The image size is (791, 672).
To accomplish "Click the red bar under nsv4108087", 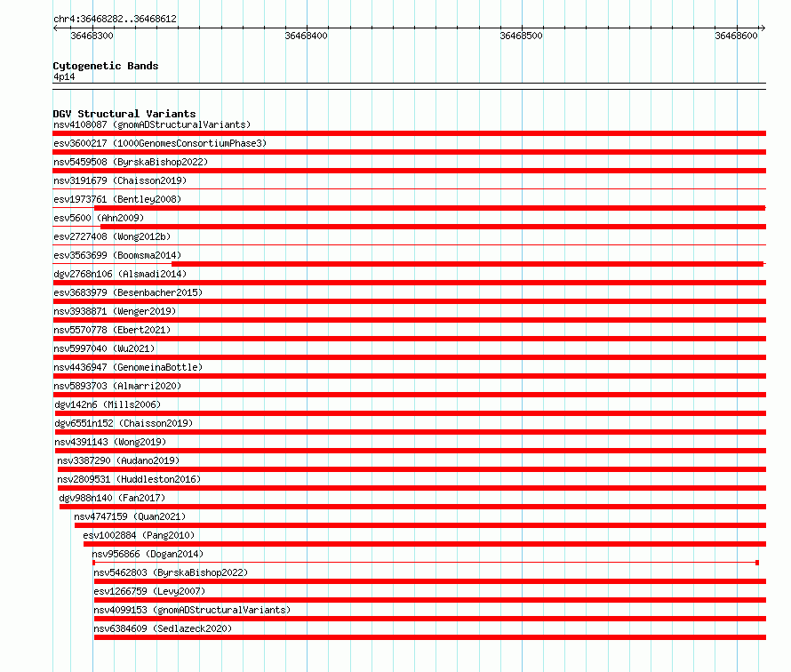I will [409, 133].
